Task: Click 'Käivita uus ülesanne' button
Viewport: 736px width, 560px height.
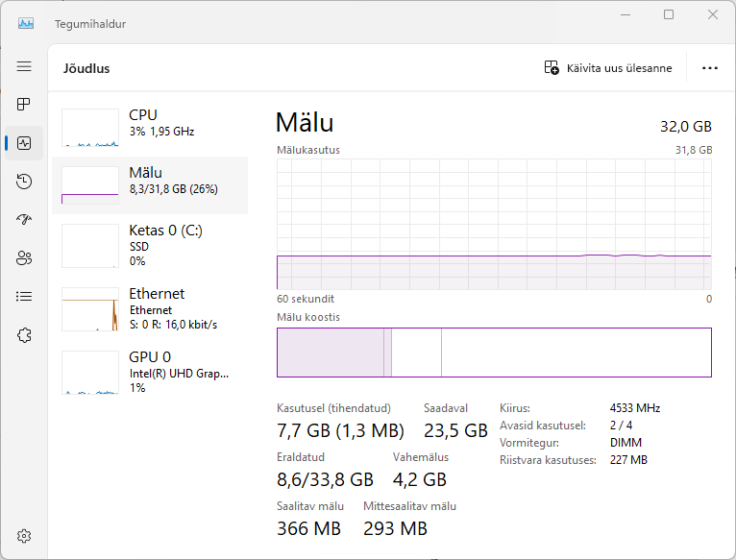Action: tap(608, 68)
